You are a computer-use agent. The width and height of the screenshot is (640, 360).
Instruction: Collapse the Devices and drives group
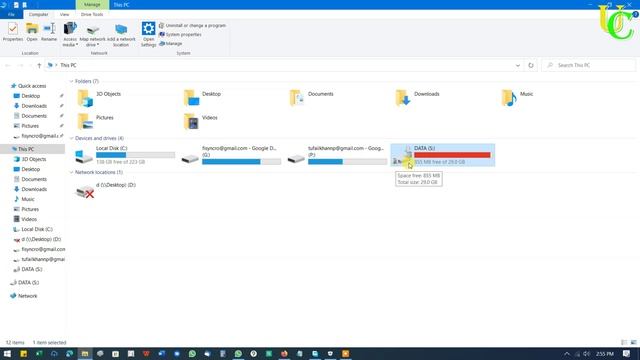point(71,138)
